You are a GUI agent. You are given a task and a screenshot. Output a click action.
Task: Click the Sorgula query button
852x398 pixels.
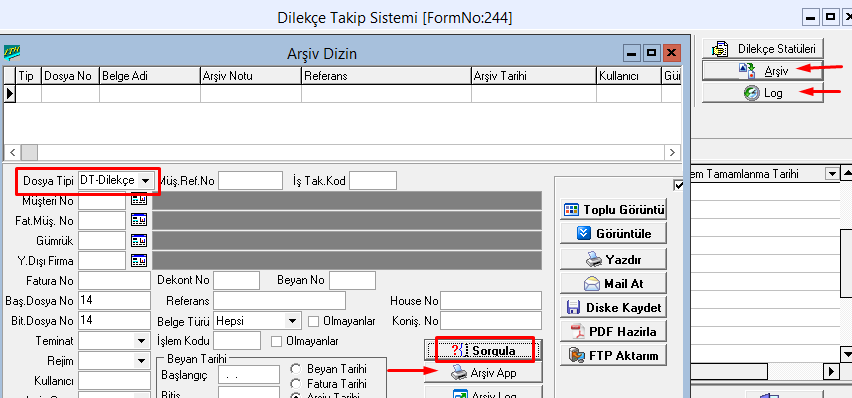point(484,351)
